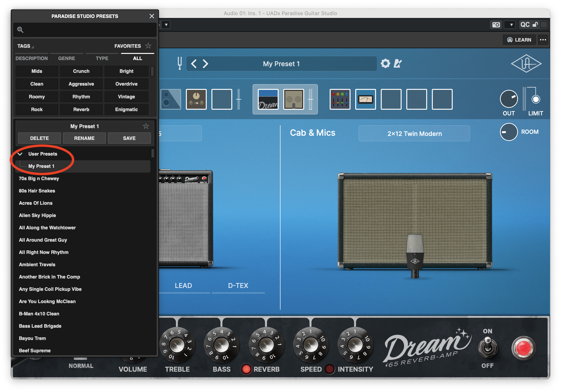Image resolution: width=561 pixels, height=392 pixels.
Task: Open the 2×12 Twin Modern cab dropdown
Action: click(x=414, y=134)
